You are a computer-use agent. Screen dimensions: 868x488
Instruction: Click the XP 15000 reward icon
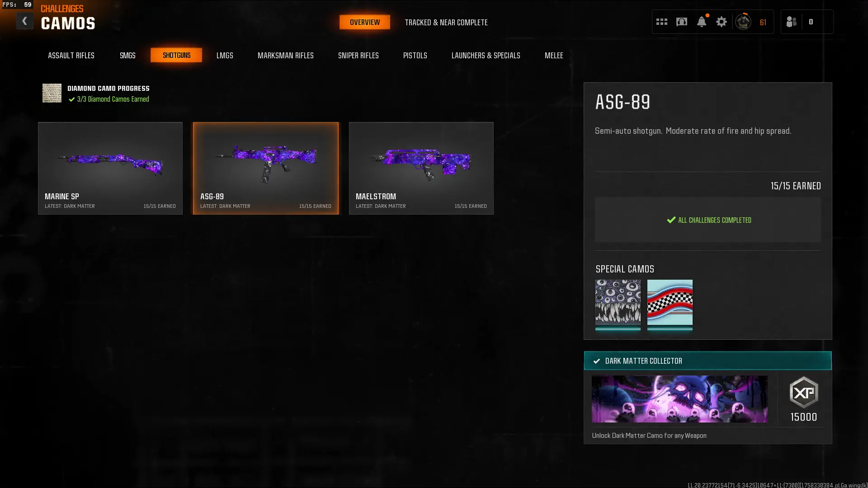click(803, 393)
